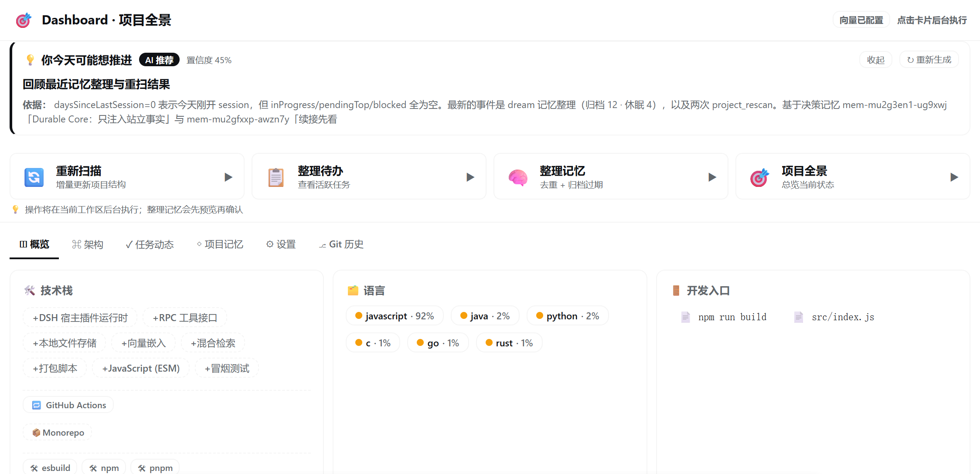Click the wrench icon on pnpm chip
The width and height of the screenshot is (980, 474).
point(142,468)
